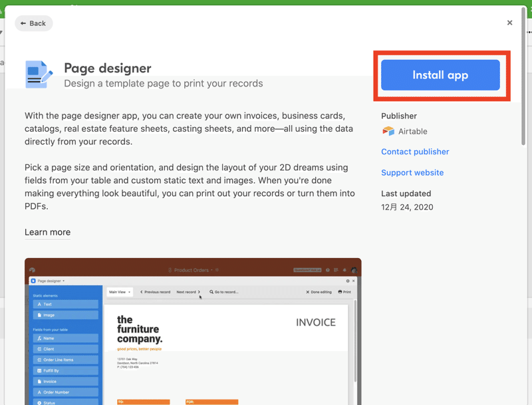Open the Contact publisher link
This screenshot has height=405, width=532.
pos(415,152)
